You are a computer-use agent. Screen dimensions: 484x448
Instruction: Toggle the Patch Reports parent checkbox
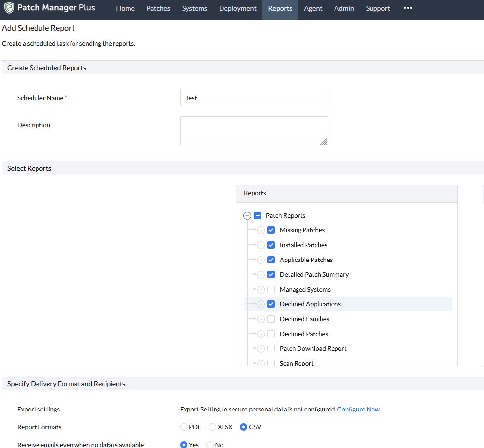(x=257, y=215)
